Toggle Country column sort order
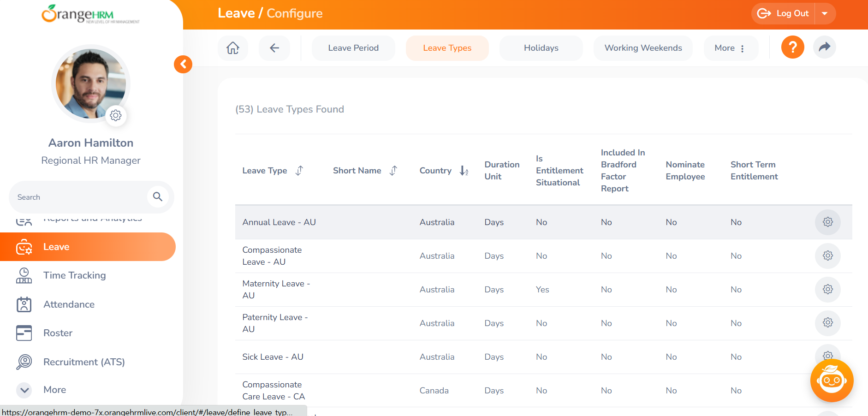 point(464,171)
